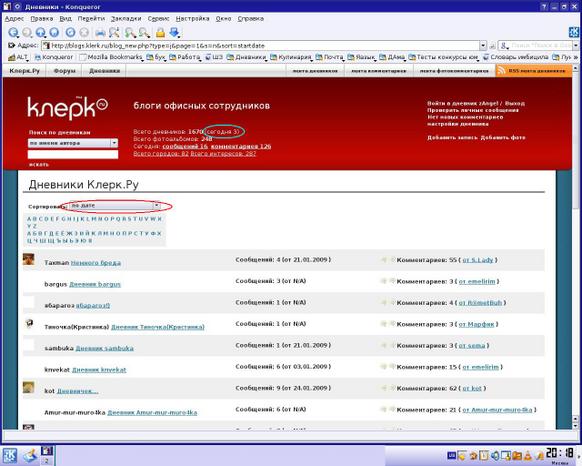582x466 pixels.
Task: Click the 'от emelirim' link in bargus row
Action: [477, 281]
